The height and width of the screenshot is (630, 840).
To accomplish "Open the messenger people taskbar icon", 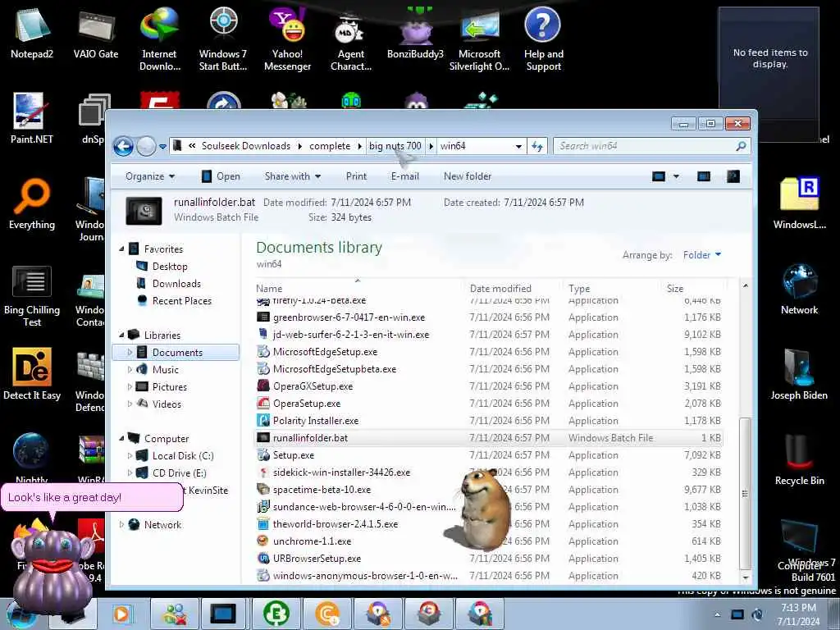I will (175, 614).
